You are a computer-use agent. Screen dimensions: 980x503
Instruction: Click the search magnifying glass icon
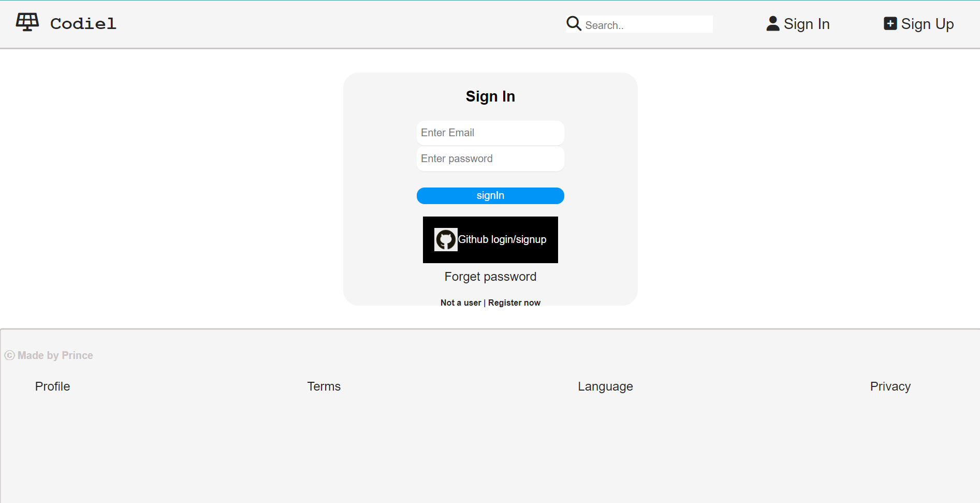[x=574, y=23]
